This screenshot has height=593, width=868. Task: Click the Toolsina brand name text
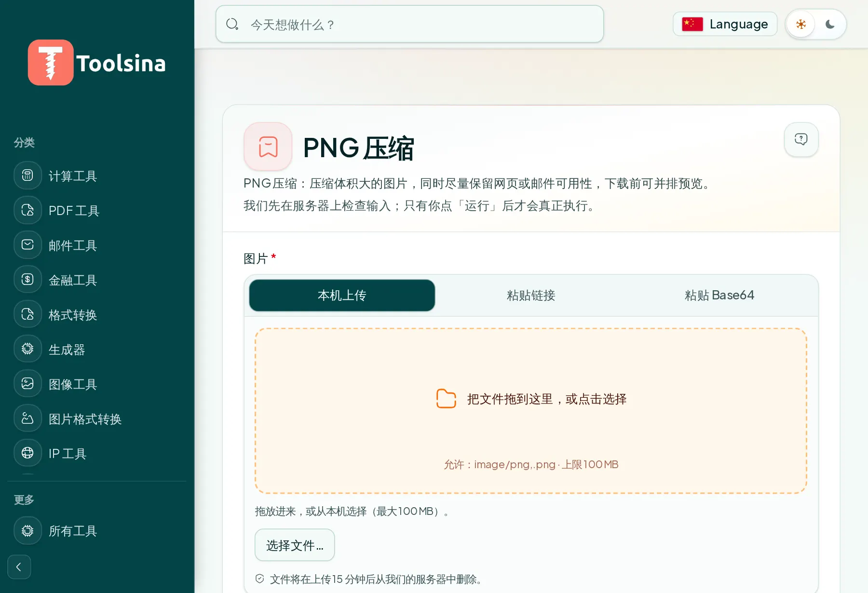tap(121, 64)
